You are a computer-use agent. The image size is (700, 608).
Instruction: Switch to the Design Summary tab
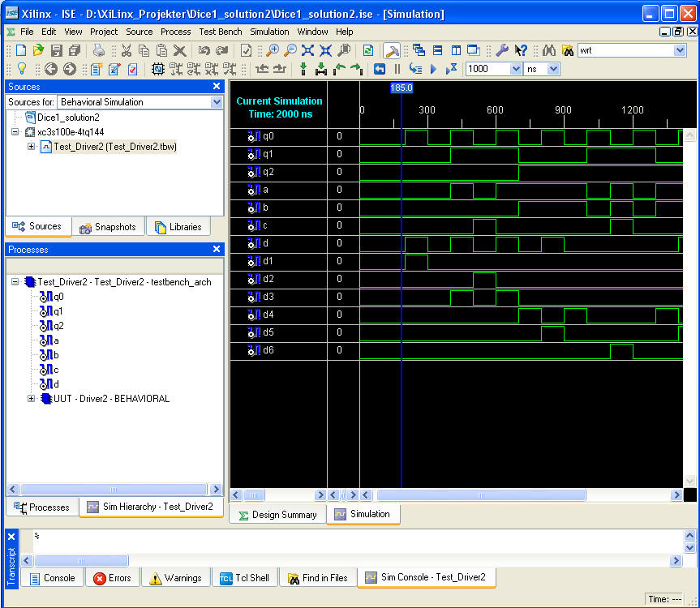[x=277, y=515]
